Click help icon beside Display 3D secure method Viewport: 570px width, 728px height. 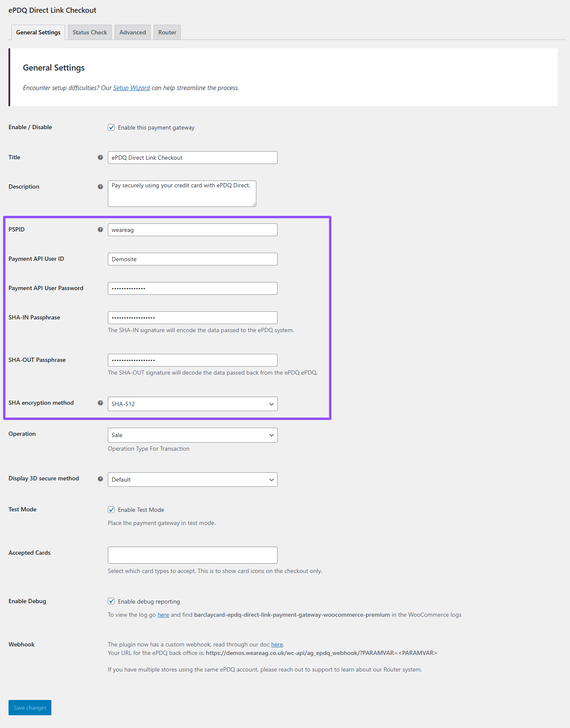100,479
